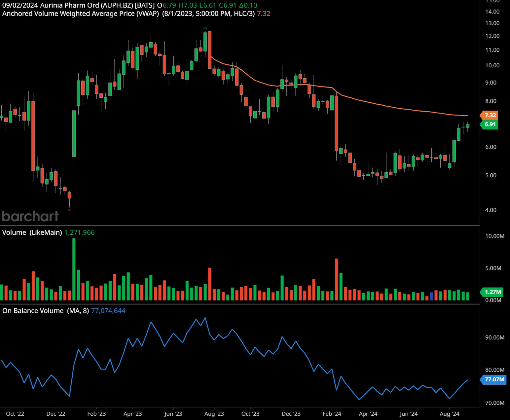Click the blue 77.07M OBV tag
This screenshot has height=420, width=510.
click(x=493, y=379)
